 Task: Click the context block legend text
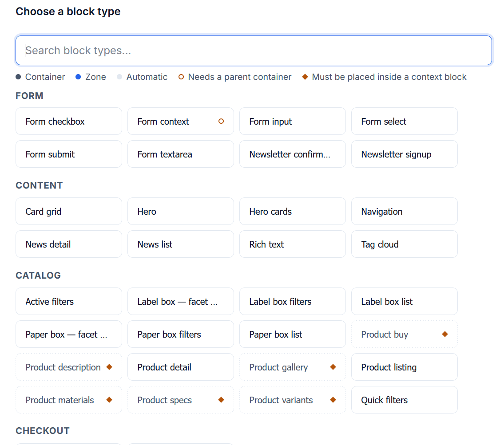389,77
